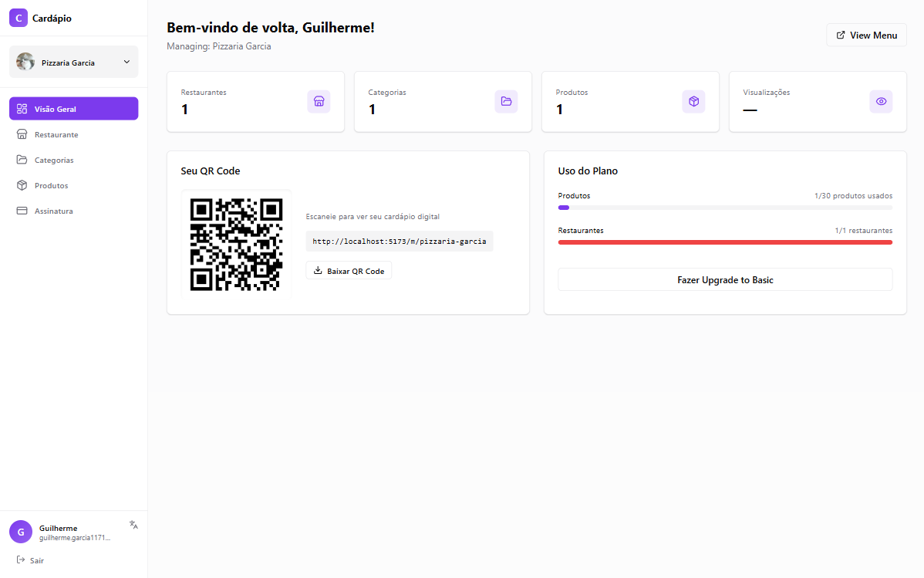Click the QR code image

point(236,244)
